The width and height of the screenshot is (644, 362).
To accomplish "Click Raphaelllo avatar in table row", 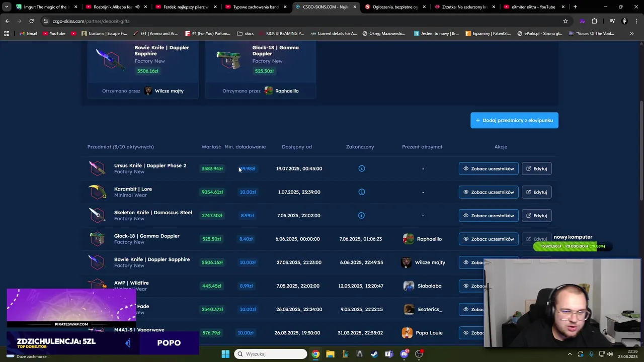I will (408, 239).
